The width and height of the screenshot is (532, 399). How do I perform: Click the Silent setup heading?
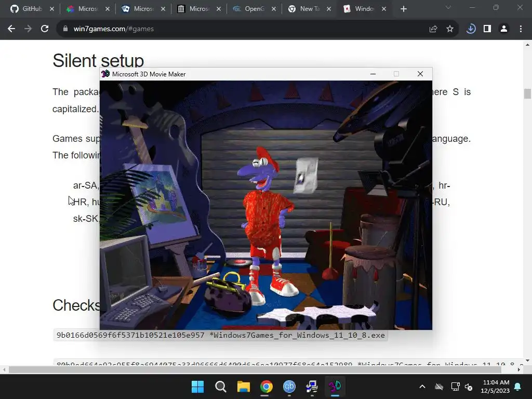click(x=98, y=60)
